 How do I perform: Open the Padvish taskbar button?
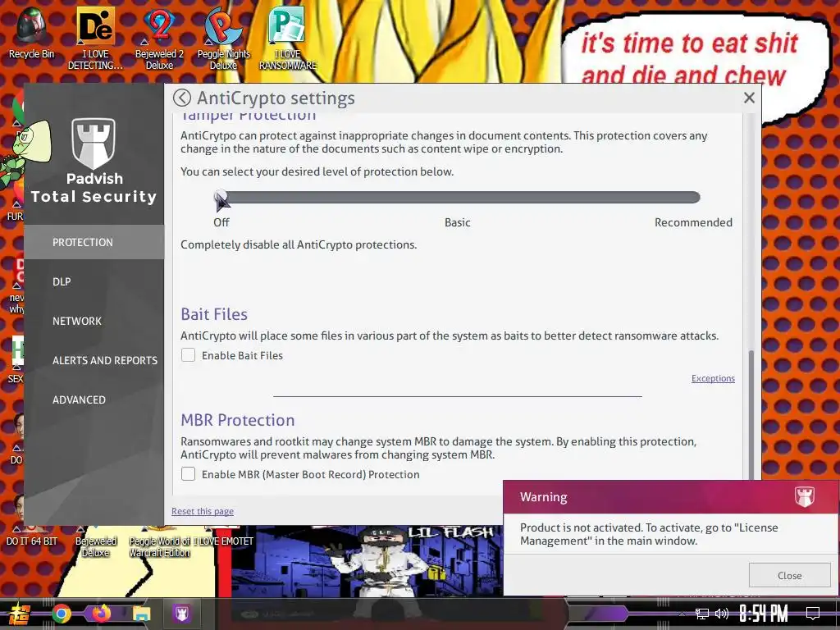click(x=181, y=614)
